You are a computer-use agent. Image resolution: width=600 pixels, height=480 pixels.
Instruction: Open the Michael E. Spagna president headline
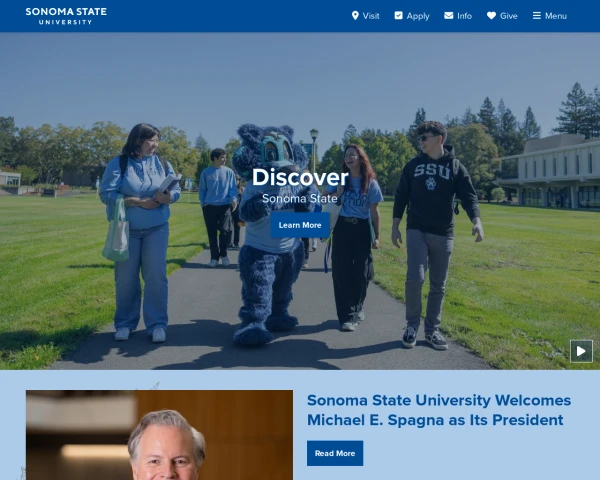439,410
